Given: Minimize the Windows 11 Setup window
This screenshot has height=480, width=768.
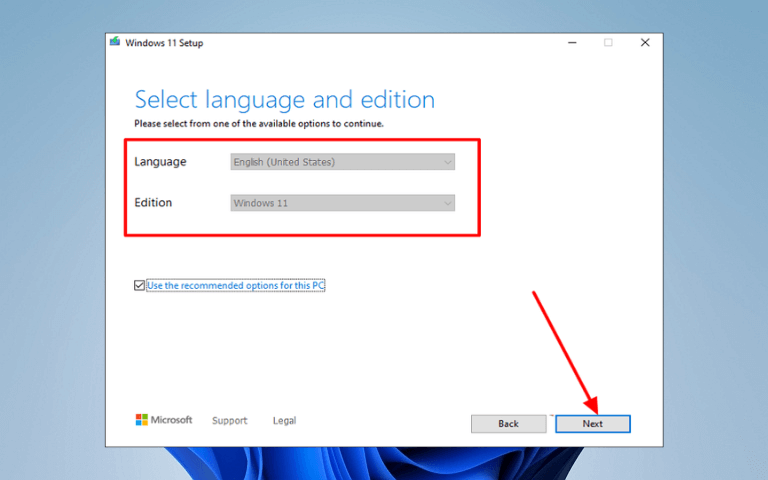Looking at the screenshot, I should tap(572, 43).
